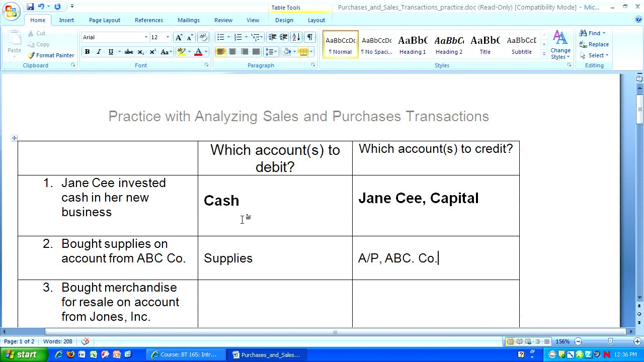Image resolution: width=644 pixels, height=362 pixels.
Task: Expand the font color dropdown arrow
Action: [x=206, y=52]
